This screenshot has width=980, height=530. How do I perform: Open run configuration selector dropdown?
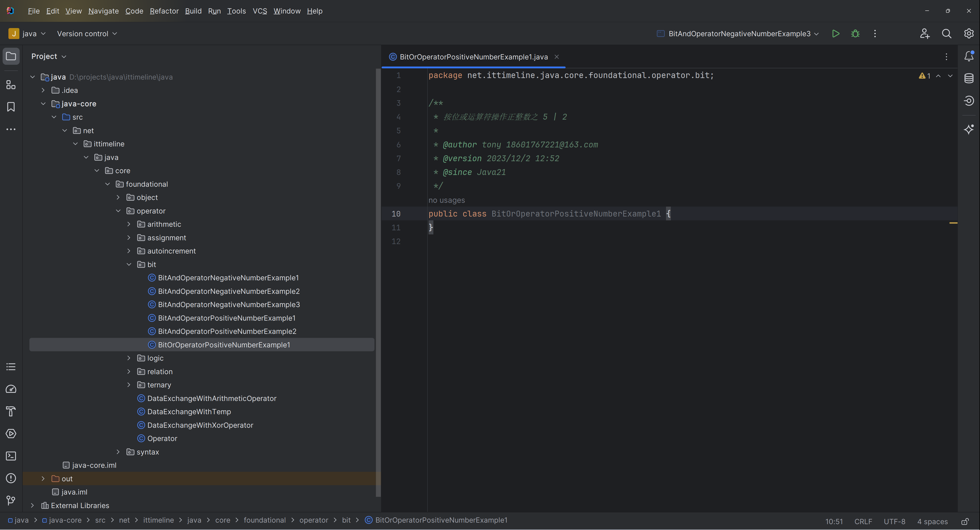[x=738, y=33]
